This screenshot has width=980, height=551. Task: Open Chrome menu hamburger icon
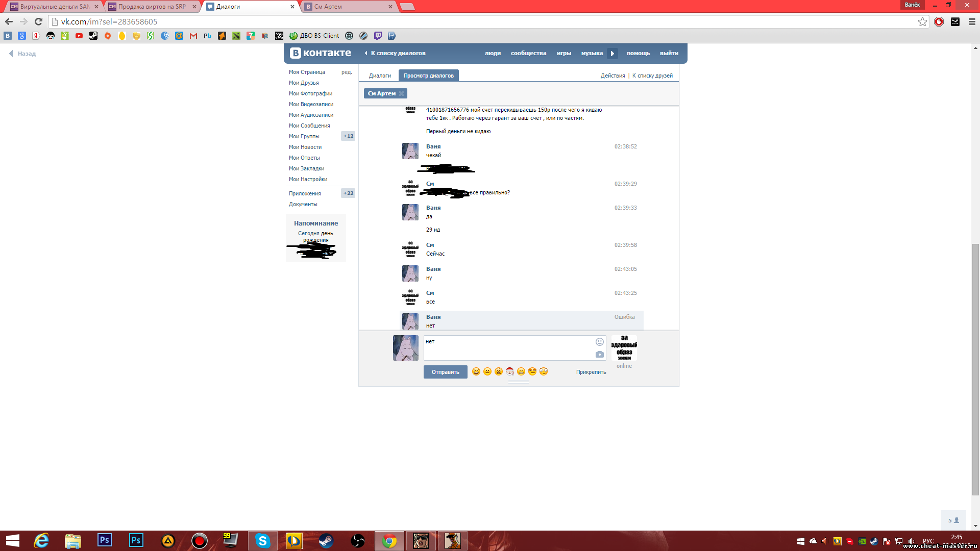point(972,21)
